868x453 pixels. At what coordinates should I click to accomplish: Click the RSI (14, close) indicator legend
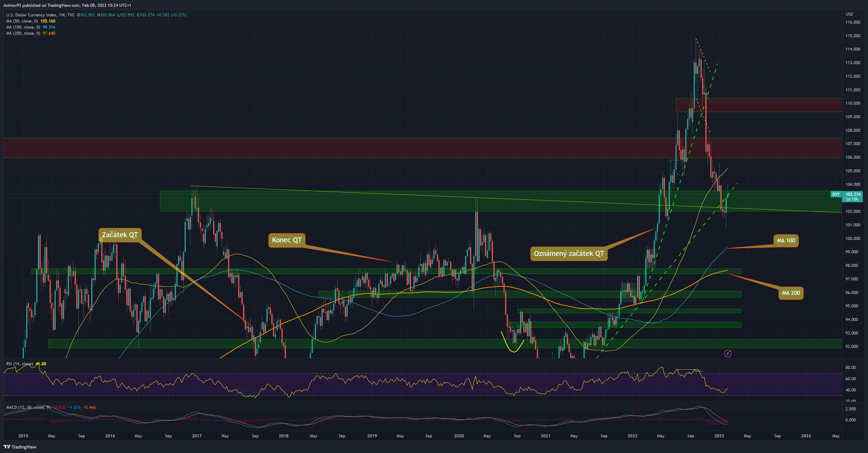(x=20, y=364)
